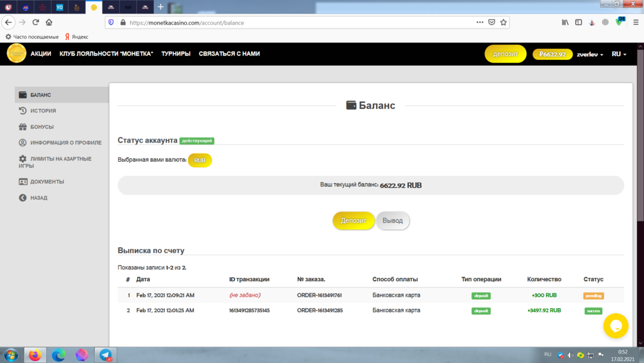Click the RUB currency badge
This screenshot has width=644, height=363.
coord(200,161)
